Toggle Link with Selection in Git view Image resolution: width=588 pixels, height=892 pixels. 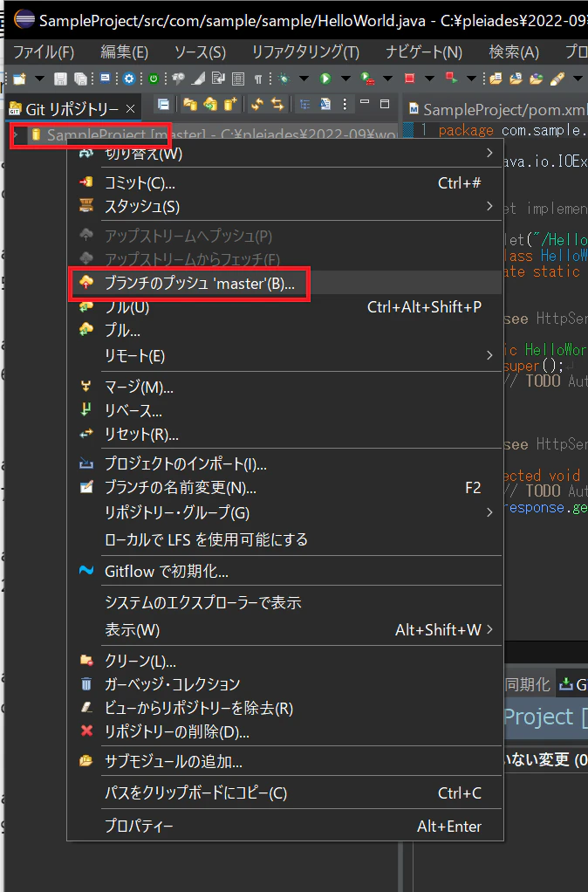(257, 104)
